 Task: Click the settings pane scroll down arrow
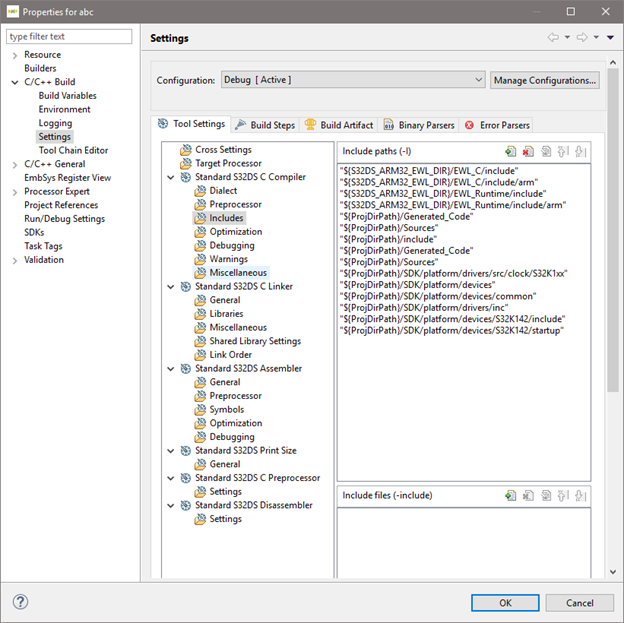tap(613, 572)
